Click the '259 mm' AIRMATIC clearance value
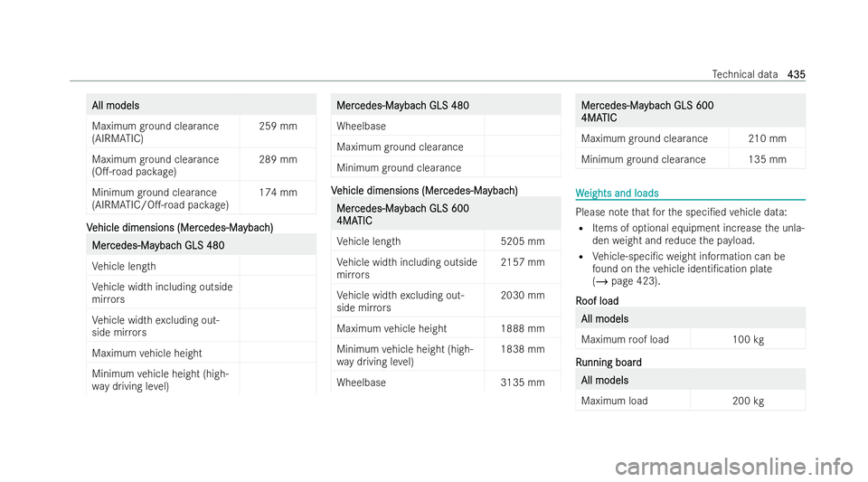This screenshot has height=482, width=868. coord(278,127)
